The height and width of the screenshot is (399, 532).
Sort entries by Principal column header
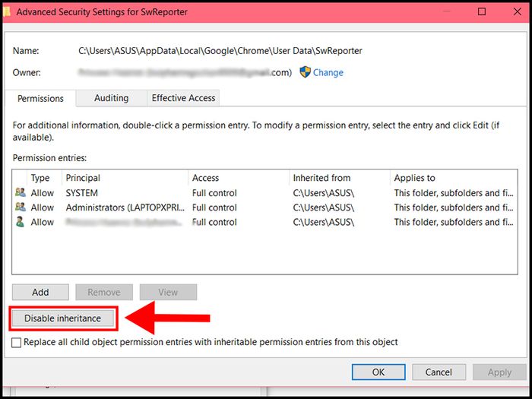point(83,178)
